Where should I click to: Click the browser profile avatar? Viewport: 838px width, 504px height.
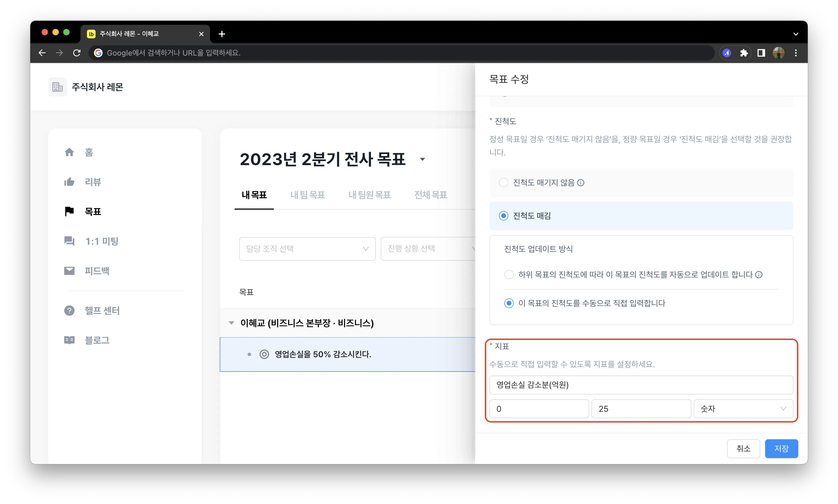779,53
